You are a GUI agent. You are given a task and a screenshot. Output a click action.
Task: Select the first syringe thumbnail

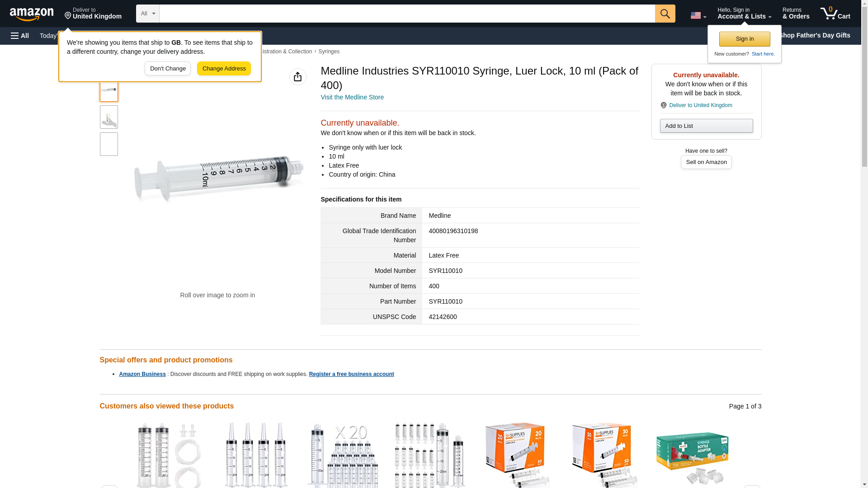(x=108, y=90)
